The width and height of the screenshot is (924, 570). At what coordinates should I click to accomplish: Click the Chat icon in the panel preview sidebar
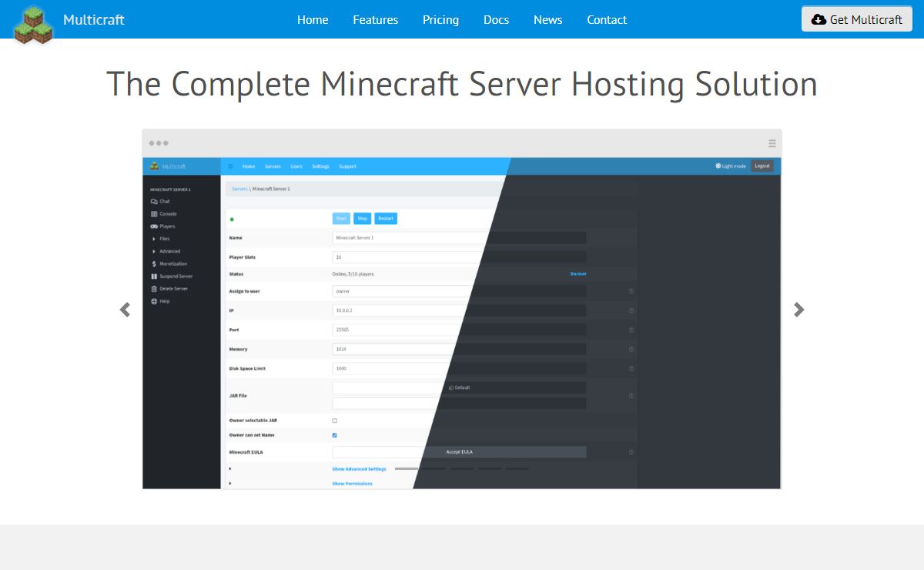tap(154, 202)
